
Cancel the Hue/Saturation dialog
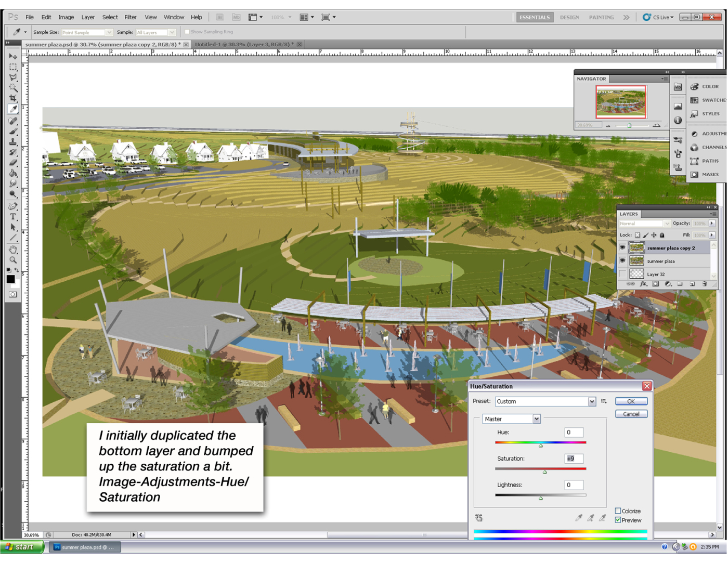click(631, 414)
